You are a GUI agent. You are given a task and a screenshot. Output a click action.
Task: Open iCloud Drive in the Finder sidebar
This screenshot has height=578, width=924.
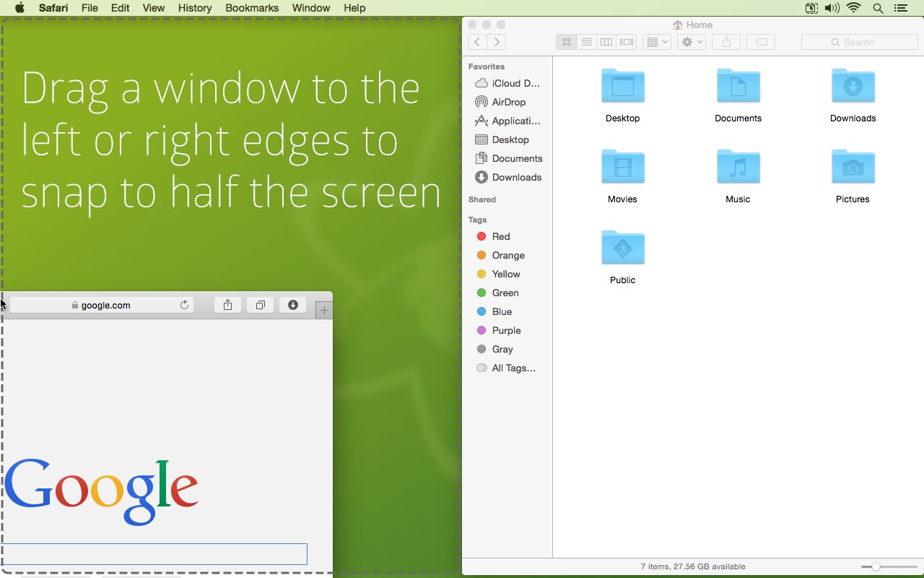[x=508, y=83]
